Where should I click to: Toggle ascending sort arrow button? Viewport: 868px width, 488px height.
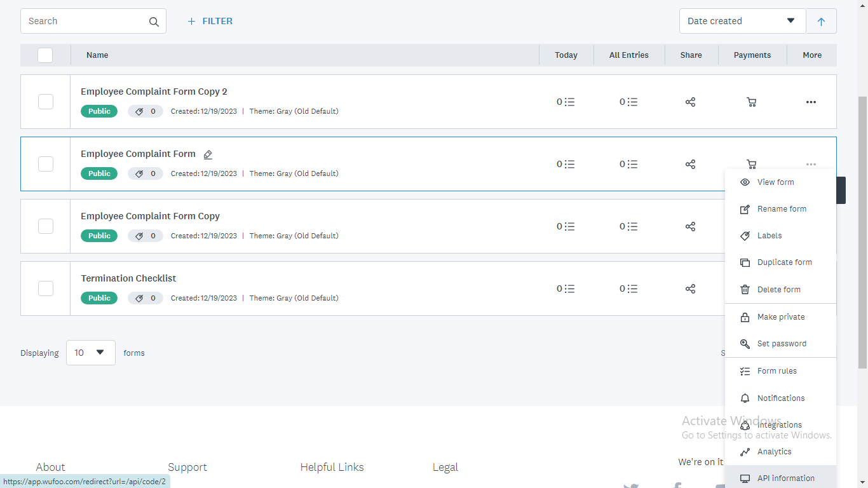pyautogui.click(x=821, y=21)
